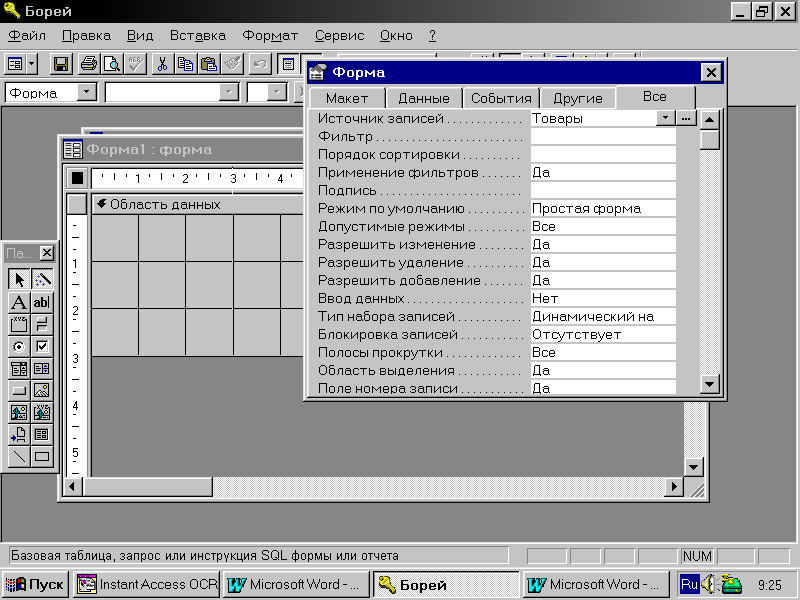Click the Порядок сортировки value field

pyautogui.click(x=603, y=154)
